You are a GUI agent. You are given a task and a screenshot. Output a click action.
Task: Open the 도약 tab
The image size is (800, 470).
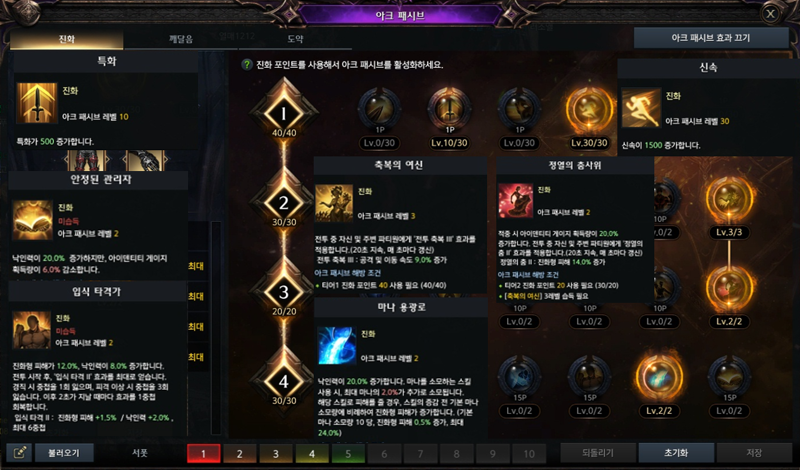(x=295, y=39)
